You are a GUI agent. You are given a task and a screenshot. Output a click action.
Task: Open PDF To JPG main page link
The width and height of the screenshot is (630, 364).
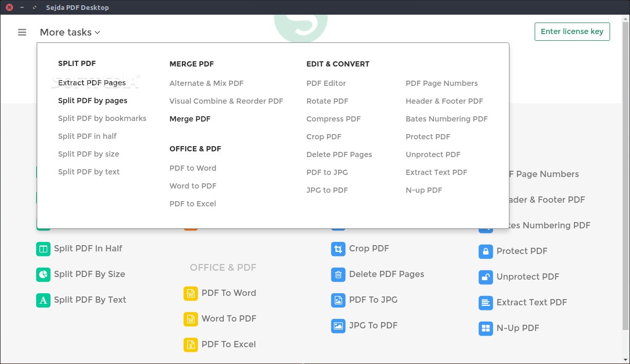tap(374, 300)
